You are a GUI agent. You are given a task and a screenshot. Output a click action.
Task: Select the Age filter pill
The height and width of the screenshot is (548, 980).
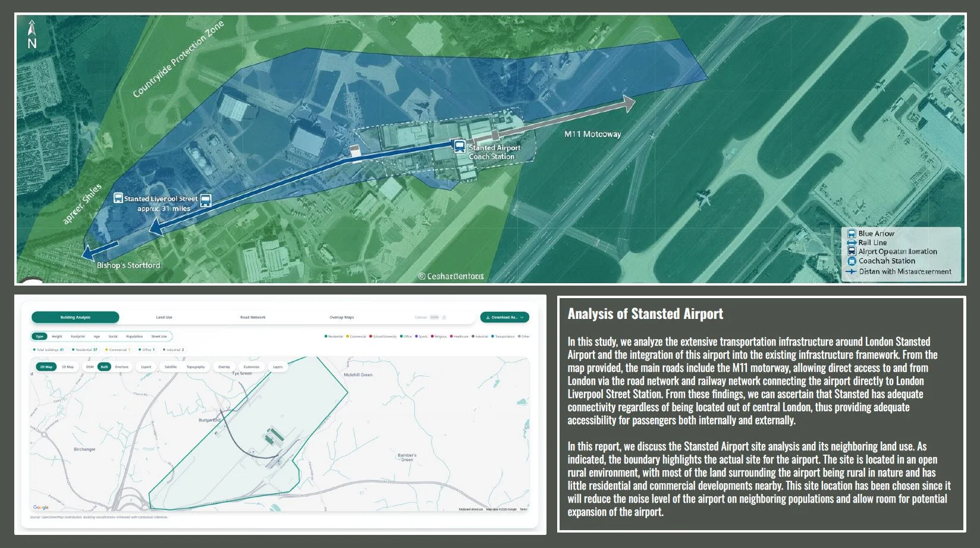tap(97, 336)
